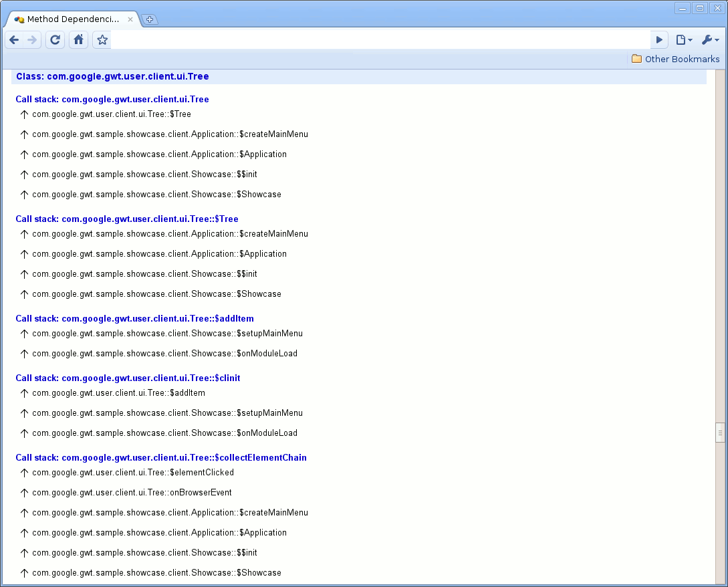728x587 pixels.
Task: Reload the page with the refresh icon
Action: (x=55, y=40)
